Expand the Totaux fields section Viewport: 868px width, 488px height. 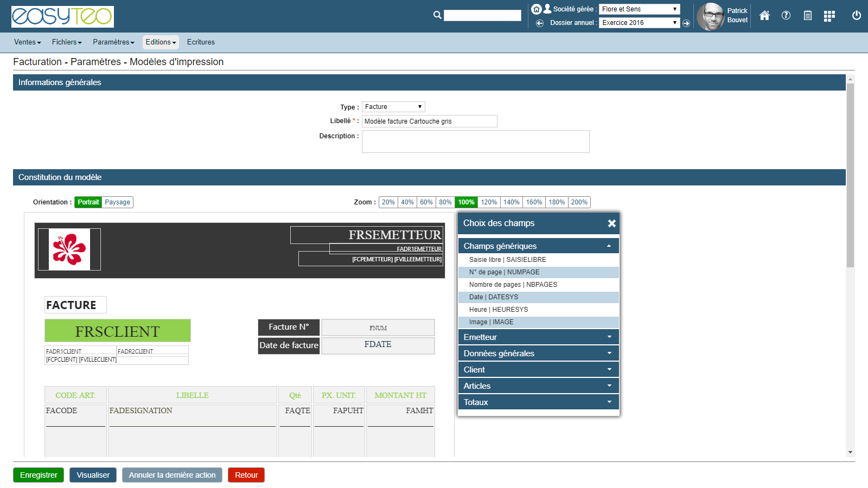coord(538,402)
